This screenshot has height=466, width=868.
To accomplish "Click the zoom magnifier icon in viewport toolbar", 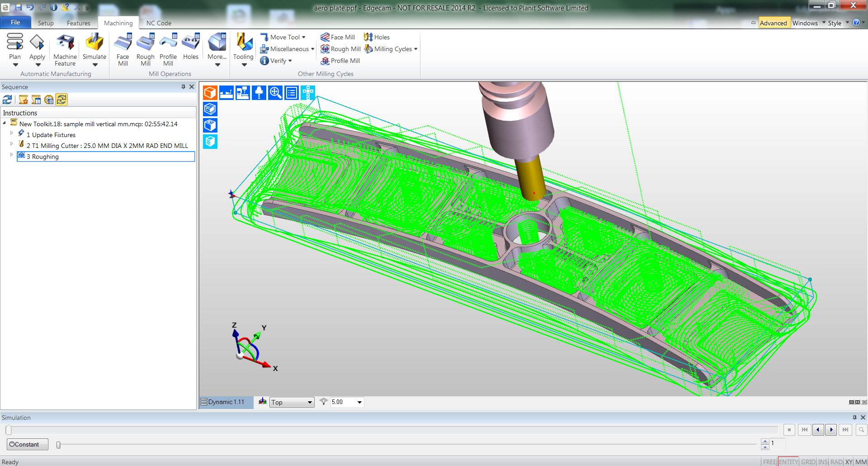I will pos(275,93).
